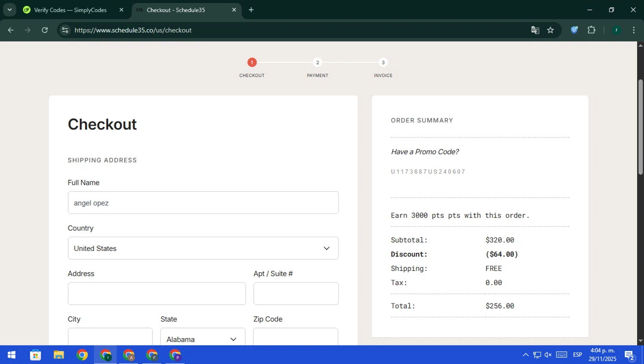View site information icon in address bar
The image size is (644, 364).
tap(65, 30)
